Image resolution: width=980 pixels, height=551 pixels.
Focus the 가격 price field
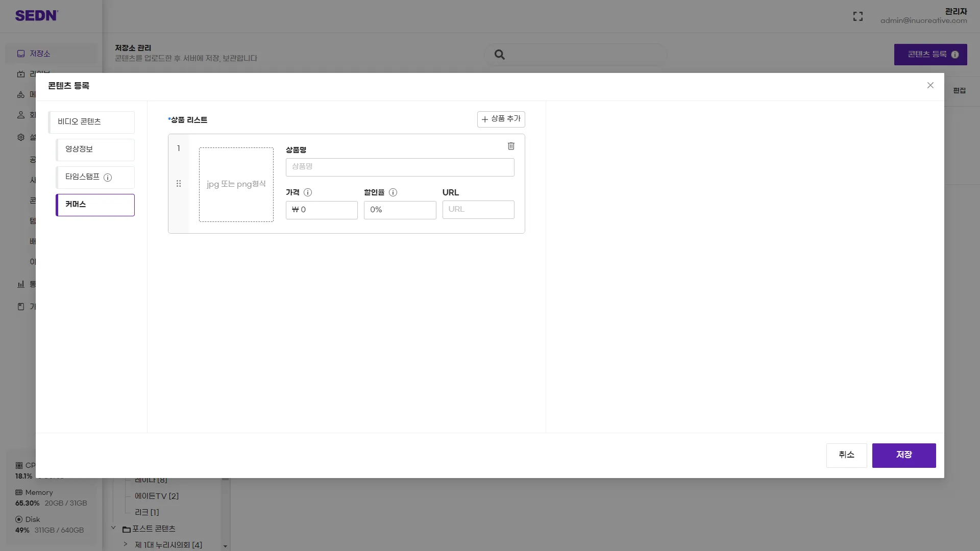coord(322,210)
